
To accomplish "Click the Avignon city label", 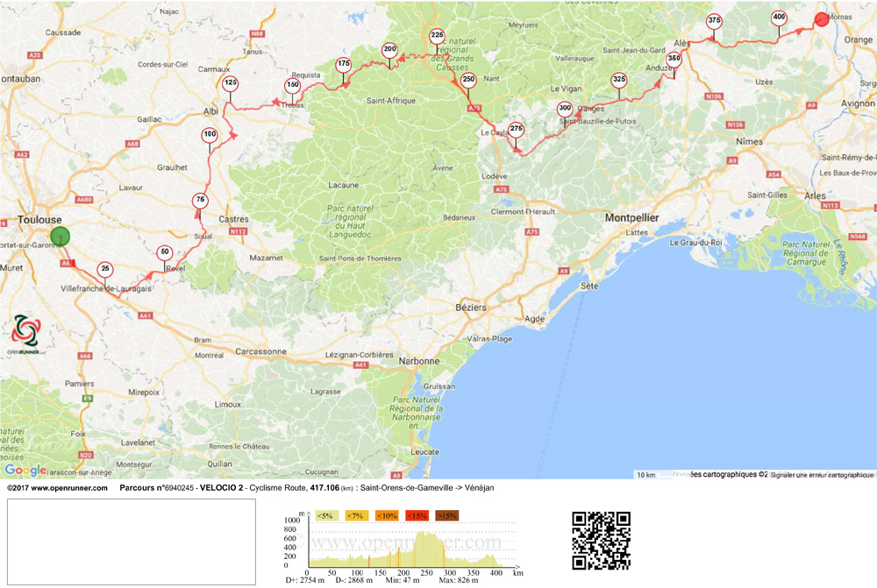I will 858,103.
